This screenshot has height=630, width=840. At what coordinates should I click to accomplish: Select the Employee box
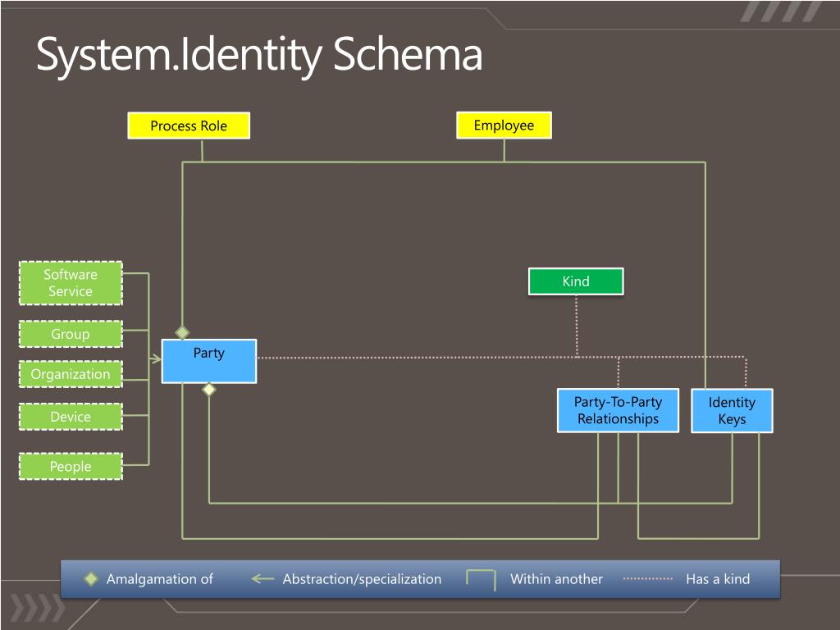click(504, 126)
